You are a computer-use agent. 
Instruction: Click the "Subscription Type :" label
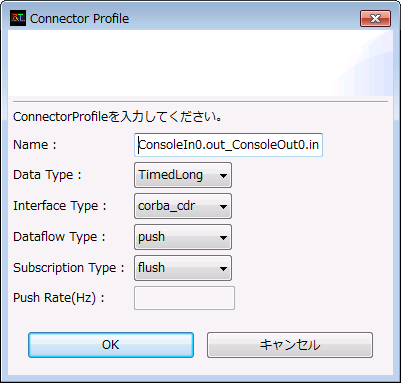pyautogui.click(x=69, y=268)
